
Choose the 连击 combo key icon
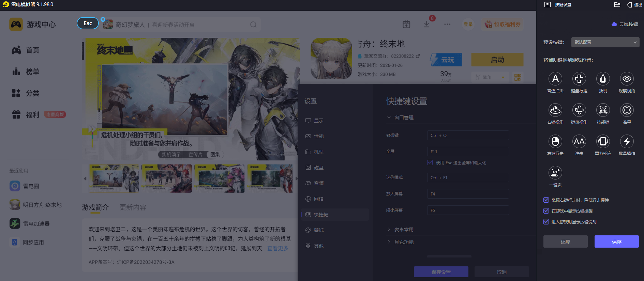pos(579,141)
